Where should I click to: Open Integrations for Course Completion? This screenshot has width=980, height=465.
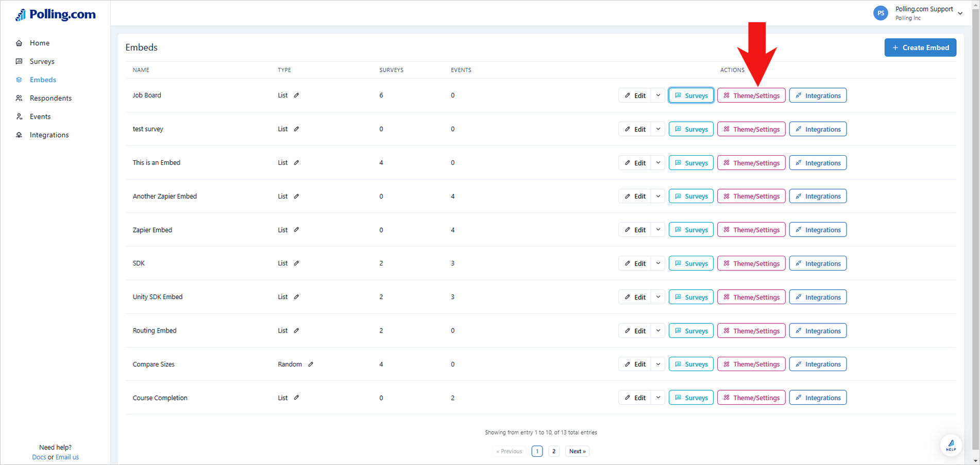point(818,397)
